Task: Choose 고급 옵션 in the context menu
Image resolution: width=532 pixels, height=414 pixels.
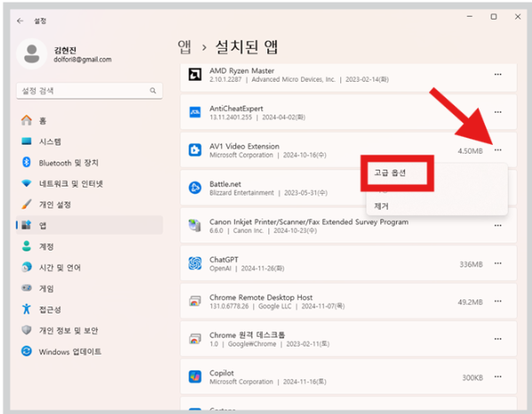Action: 390,172
